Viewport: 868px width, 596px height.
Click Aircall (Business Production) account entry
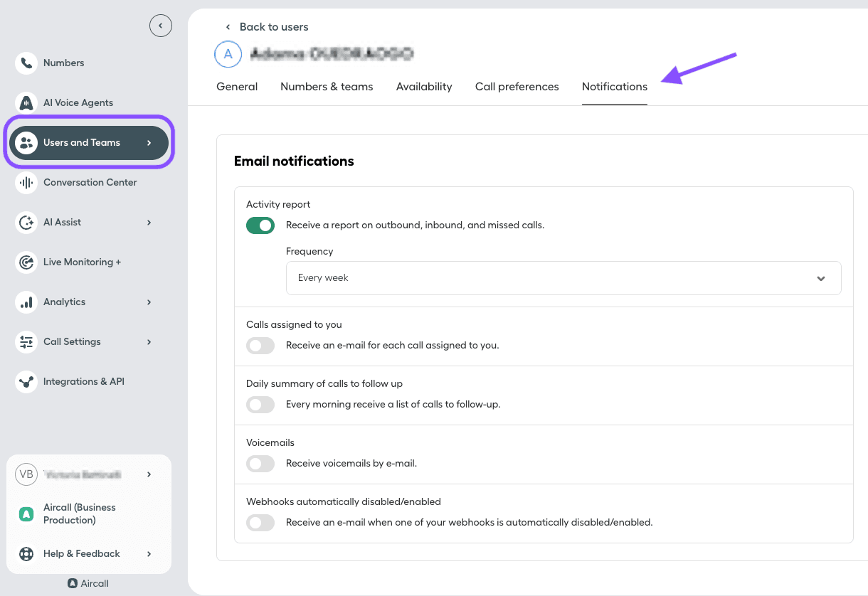point(79,513)
